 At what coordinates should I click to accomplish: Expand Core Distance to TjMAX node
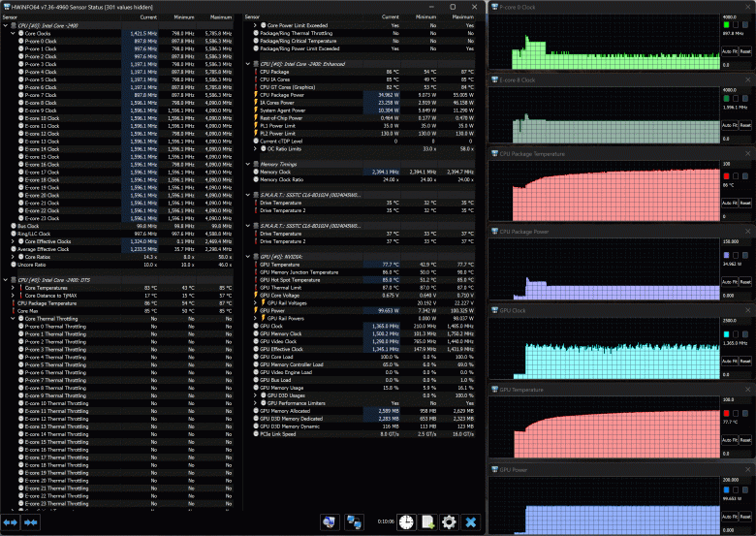click(x=13, y=296)
